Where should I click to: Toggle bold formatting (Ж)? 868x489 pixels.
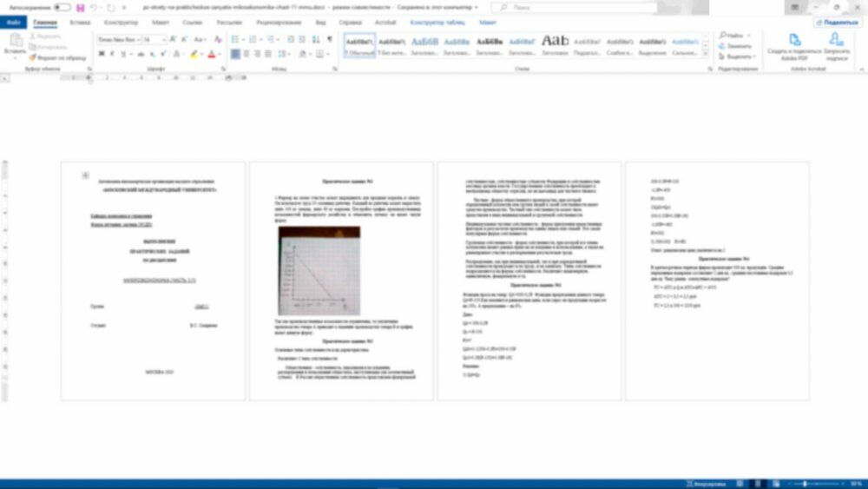coord(102,54)
